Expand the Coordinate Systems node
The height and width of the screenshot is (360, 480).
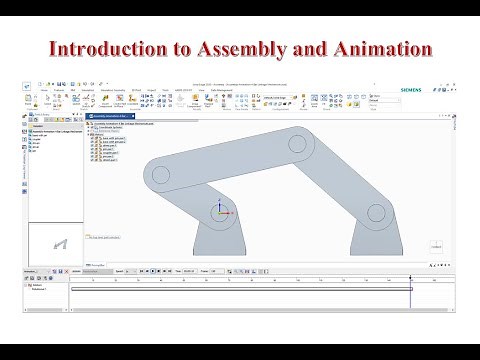[89, 127]
